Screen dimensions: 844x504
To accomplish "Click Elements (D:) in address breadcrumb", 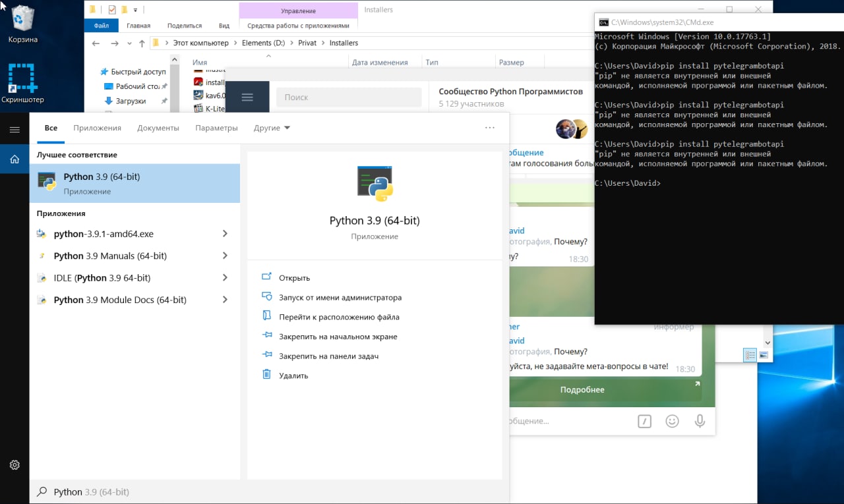I will (x=262, y=43).
